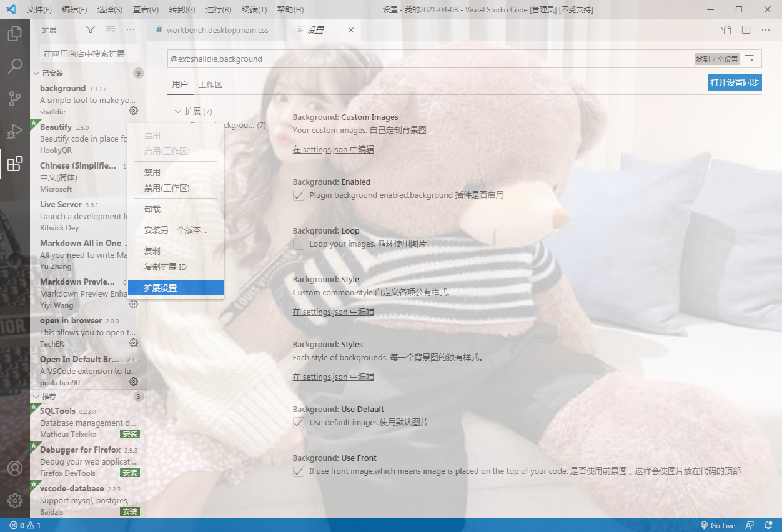The image size is (782, 532).
Task: Close the 设置 tab
Action: [351, 30]
